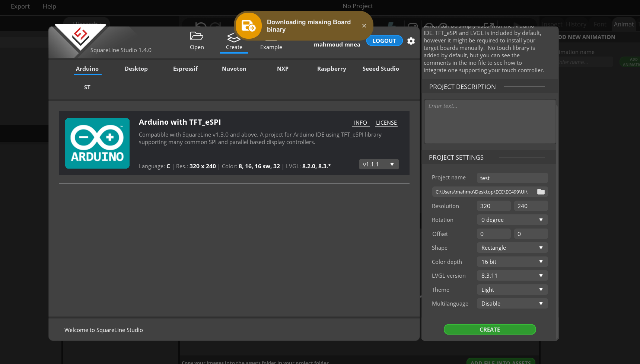The image size is (640, 364).
Task: Switch to the Espressif tab
Action: [185, 69]
